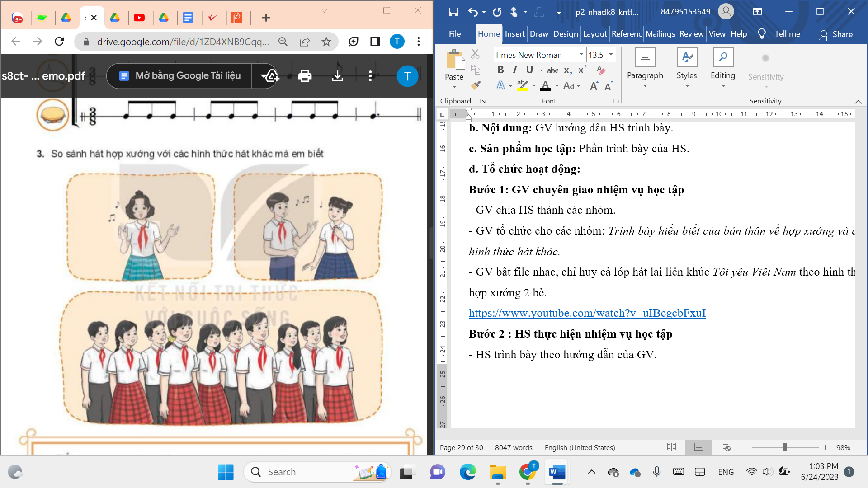Viewport: 868px width, 488px height.
Task: Switch to the Layout ribbon tab
Action: (595, 34)
